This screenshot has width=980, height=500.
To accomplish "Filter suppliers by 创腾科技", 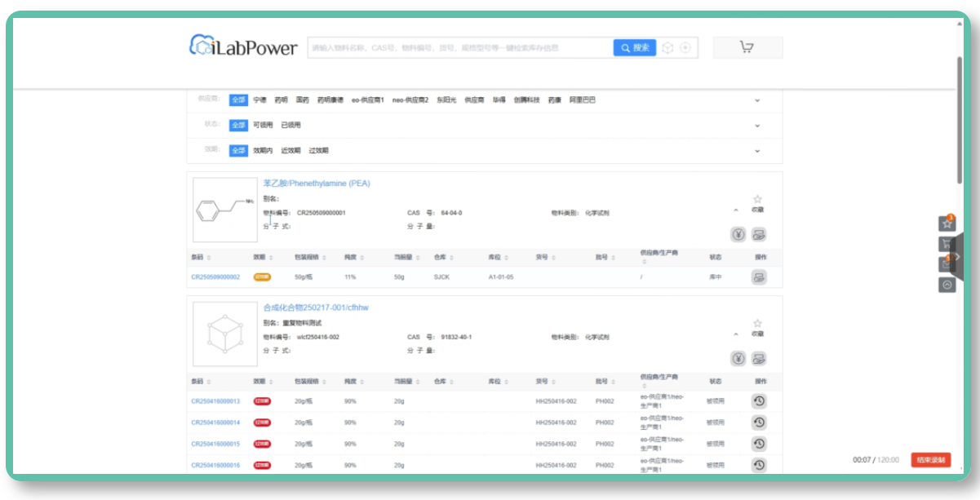I will click(x=527, y=100).
